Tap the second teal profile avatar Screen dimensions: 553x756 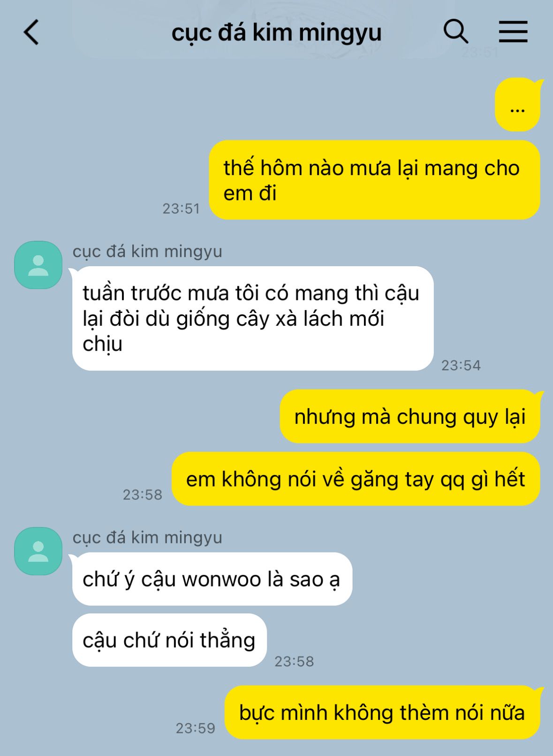click(38, 551)
